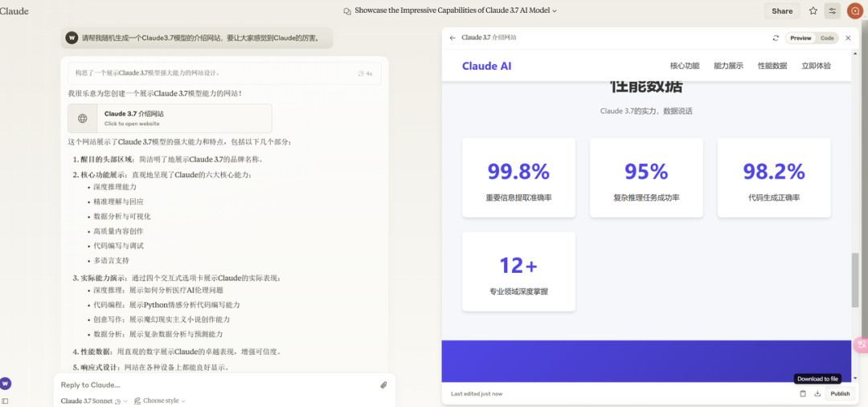Screen dimensions: 868x407
Task: Click the pink translate floating icon
Action: (x=862, y=344)
